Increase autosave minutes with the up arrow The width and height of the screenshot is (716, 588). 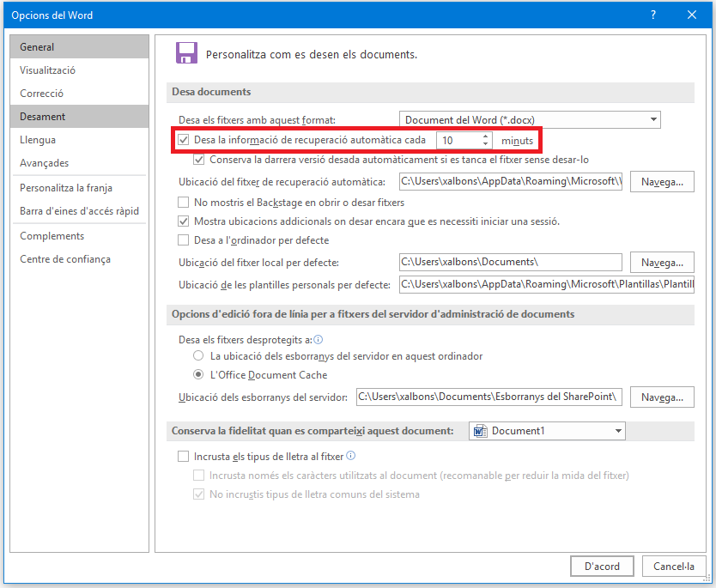[x=485, y=136]
